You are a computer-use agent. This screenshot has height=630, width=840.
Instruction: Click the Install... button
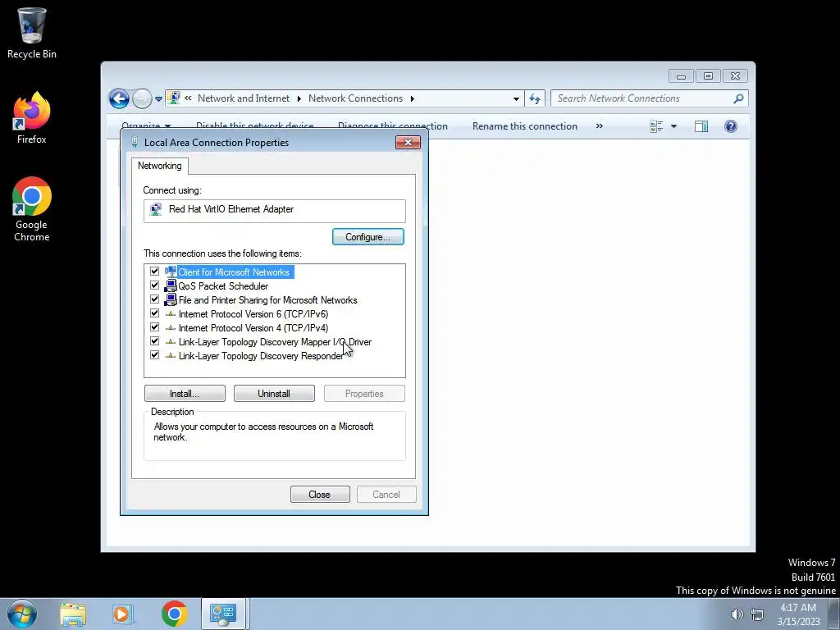tap(185, 394)
